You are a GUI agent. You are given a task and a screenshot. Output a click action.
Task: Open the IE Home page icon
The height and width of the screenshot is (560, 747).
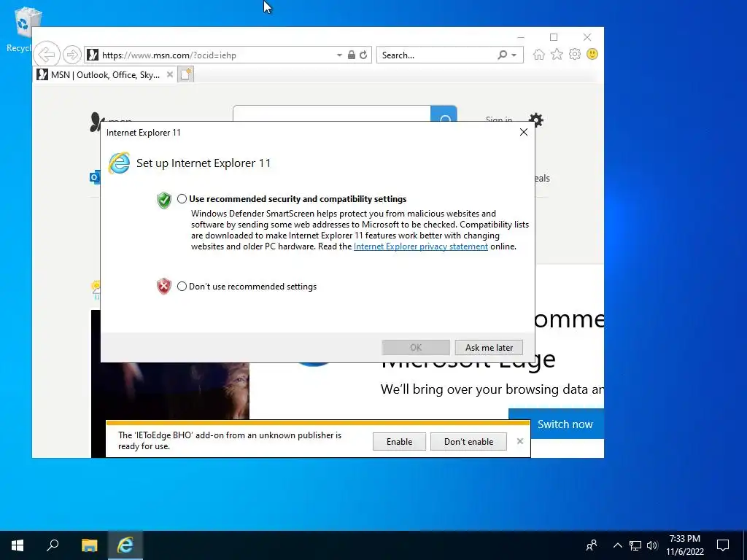point(539,54)
